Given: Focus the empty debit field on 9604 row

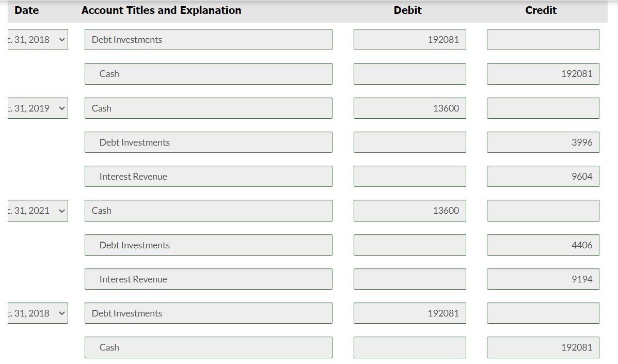Looking at the screenshot, I should point(409,177).
